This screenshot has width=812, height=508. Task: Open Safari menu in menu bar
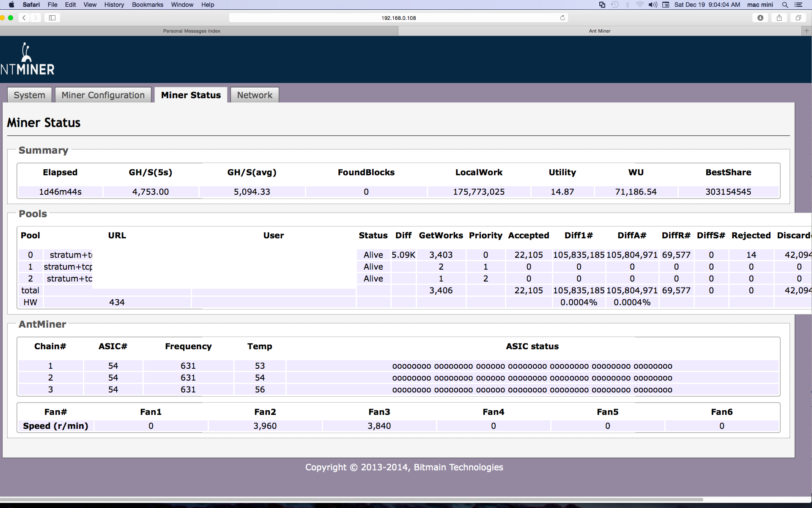pyautogui.click(x=31, y=5)
